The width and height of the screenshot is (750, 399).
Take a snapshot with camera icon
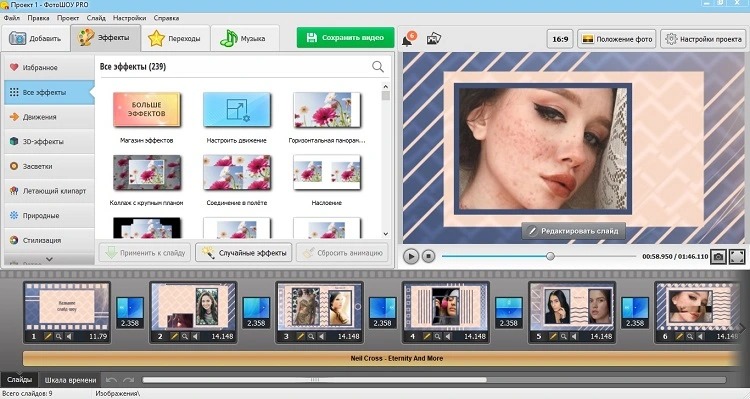(x=718, y=257)
